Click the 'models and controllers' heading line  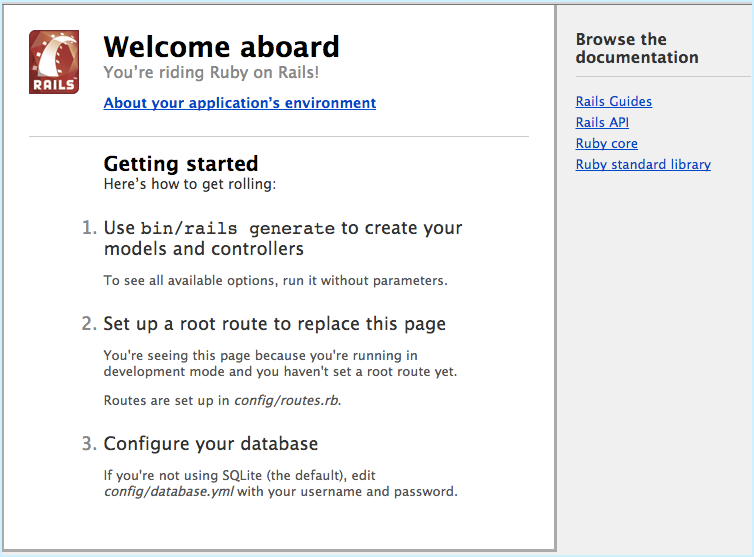coord(203,249)
